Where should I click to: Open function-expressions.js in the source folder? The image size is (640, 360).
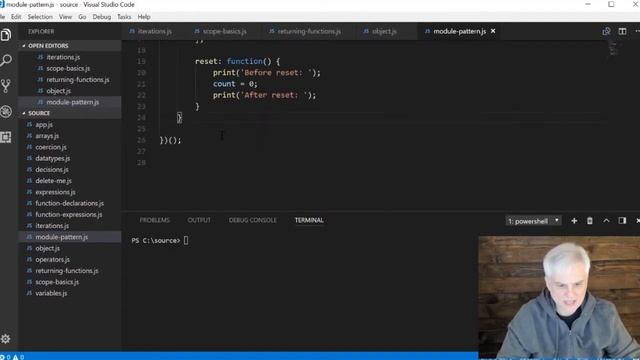tap(70, 214)
